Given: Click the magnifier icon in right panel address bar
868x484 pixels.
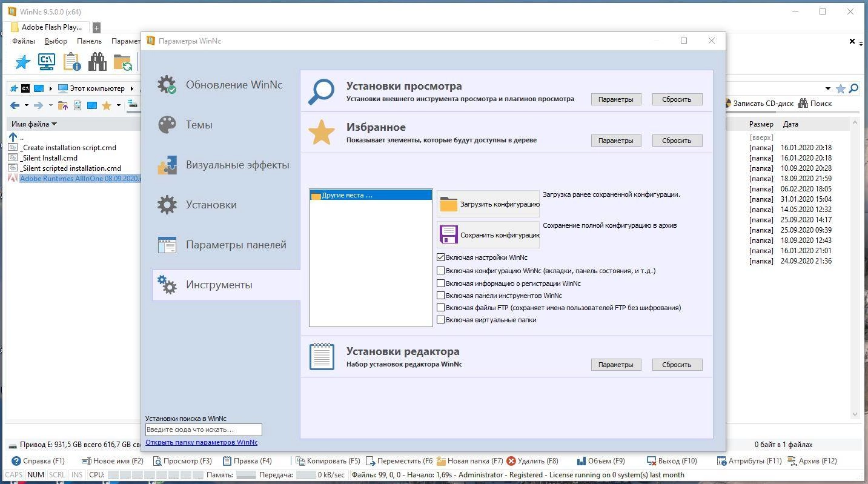Looking at the screenshot, I should [x=854, y=88].
